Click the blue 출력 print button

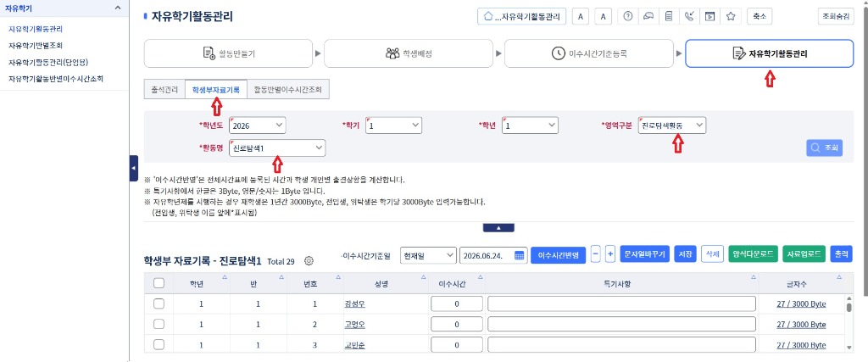(842, 254)
